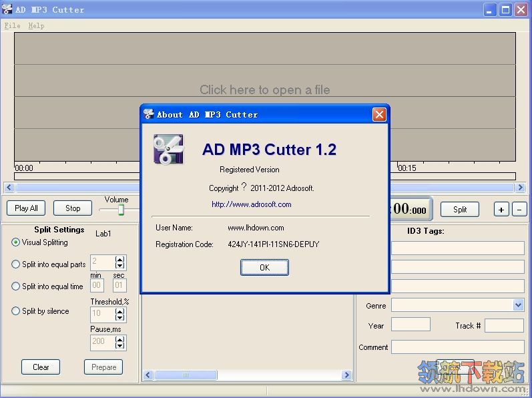
Task: Click the file list scrollbar thumb
Action: [186, 375]
